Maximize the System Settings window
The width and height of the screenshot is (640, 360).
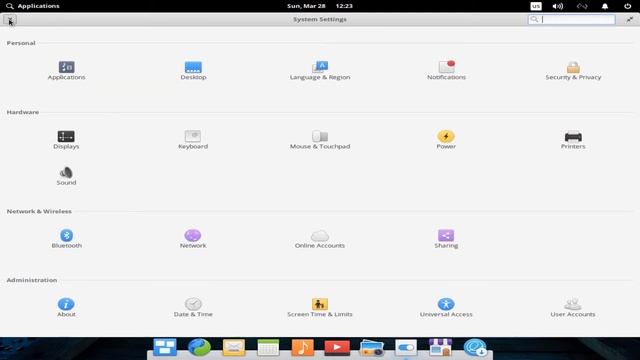point(630,19)
